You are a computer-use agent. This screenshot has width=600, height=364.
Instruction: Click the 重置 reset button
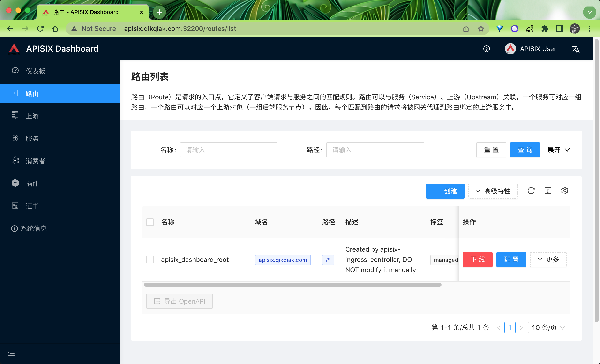[491, 150]
